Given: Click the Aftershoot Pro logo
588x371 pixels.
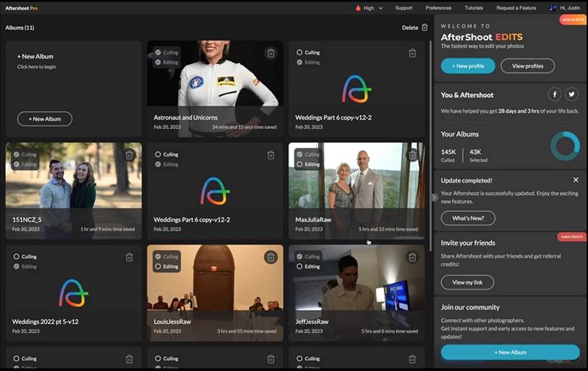Looking at the screenshot, I should click(x=21, y=8).
